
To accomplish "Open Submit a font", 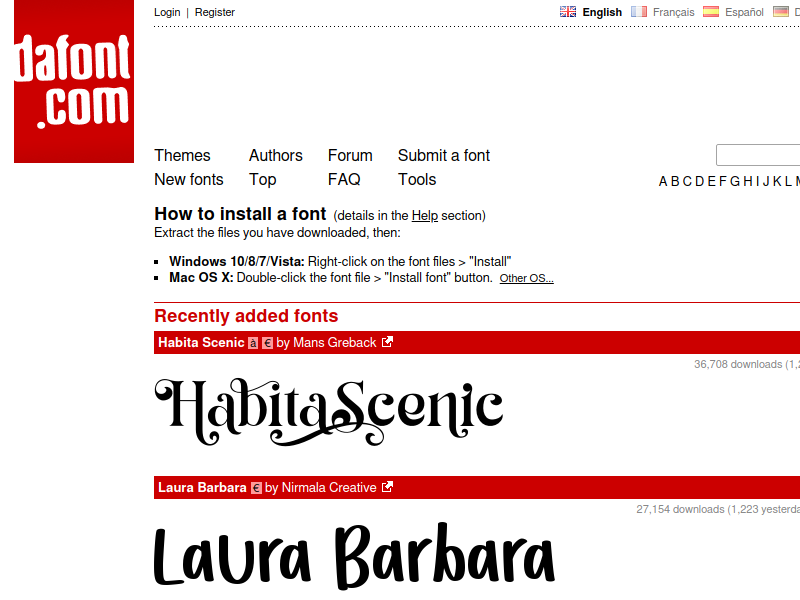I will (444, 155).
